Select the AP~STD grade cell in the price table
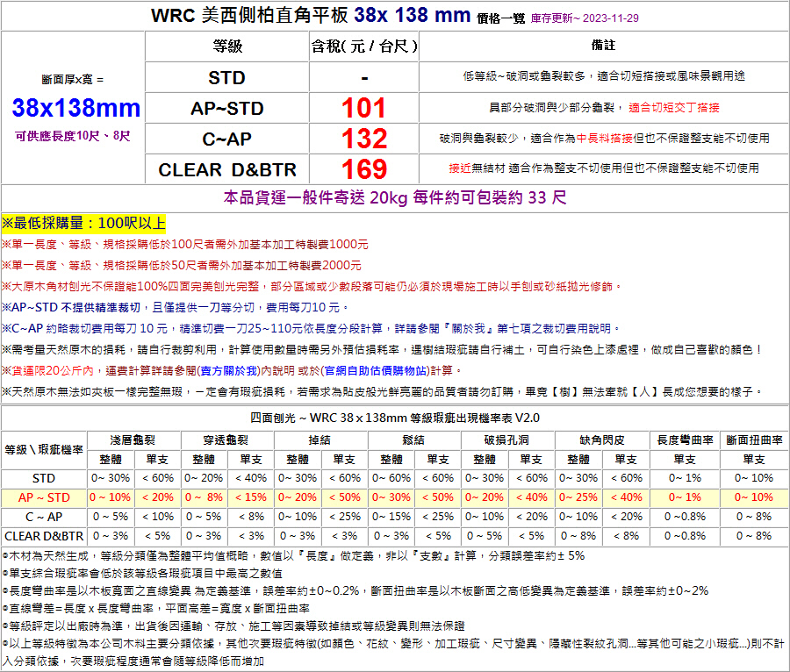 point(226,108)
